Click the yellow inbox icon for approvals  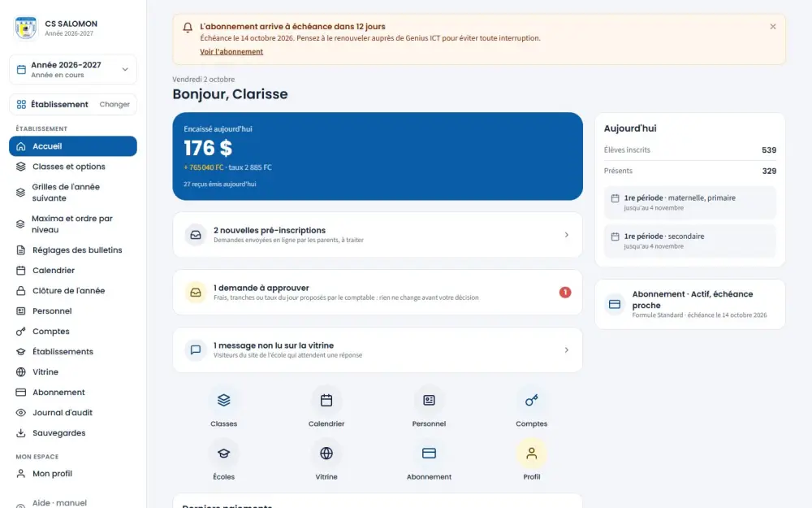196,293
